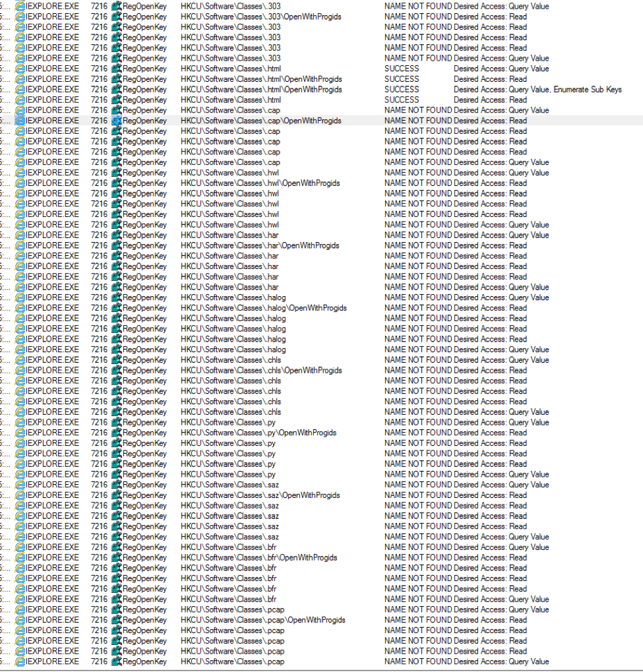Click SUCCESS in .html\OpenWithProgids Read row

click(402, 79)
